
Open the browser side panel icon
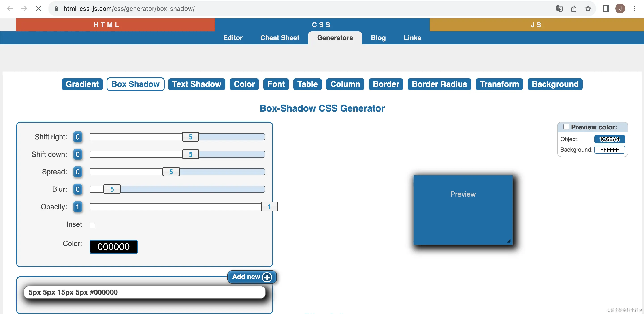point(606,9)
